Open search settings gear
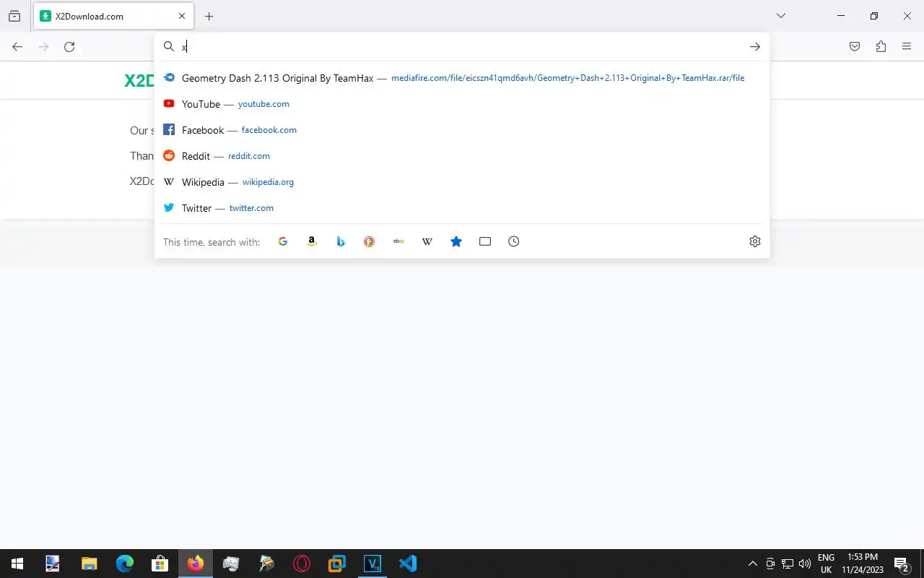The width and height of the screenshot is (924, 578). [755, 241]
